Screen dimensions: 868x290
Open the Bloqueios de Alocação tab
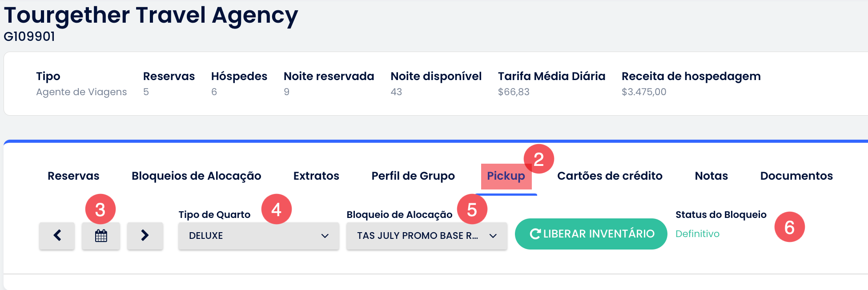click(x=196, y=176)
